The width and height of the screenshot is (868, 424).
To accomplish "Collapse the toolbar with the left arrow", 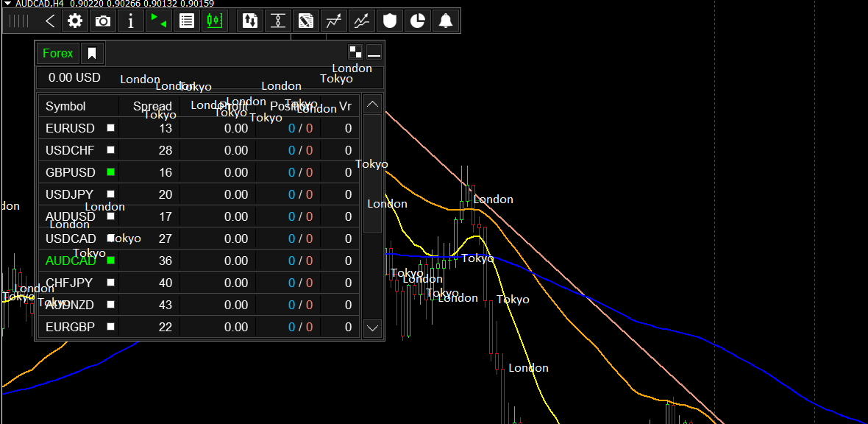I will coord(50,21).
